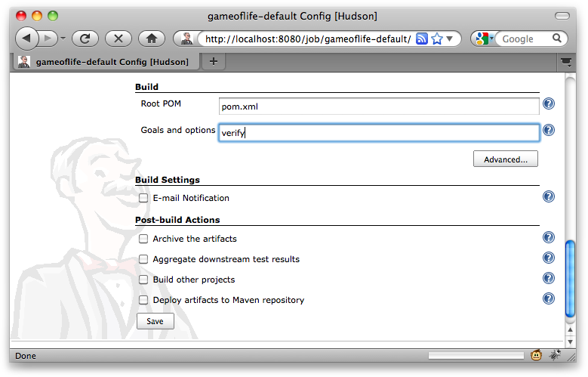The width and height of the screenshot is (588, 377).
Task: Click the 'Post-build Actions' section heading
Action: [x=177, y=220]
